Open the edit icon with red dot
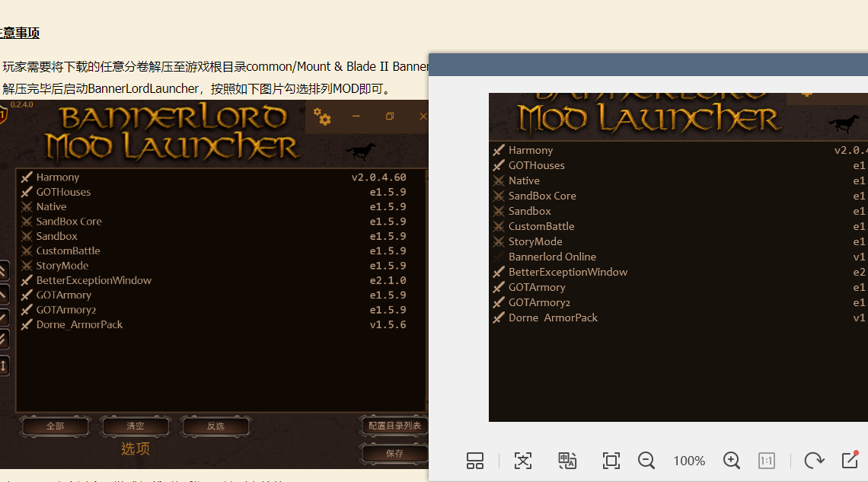868x482 pixels. coord(850,460)
